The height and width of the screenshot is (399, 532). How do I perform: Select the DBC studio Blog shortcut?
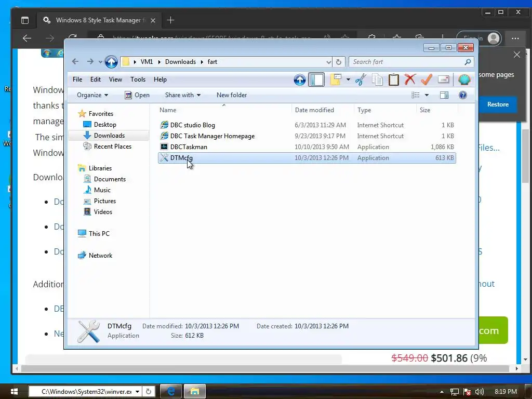point(307,125)
